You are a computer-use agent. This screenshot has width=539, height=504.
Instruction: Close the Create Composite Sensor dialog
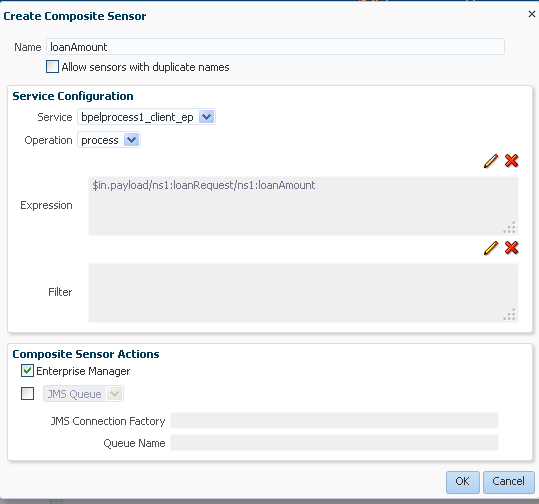pos(531,14)
